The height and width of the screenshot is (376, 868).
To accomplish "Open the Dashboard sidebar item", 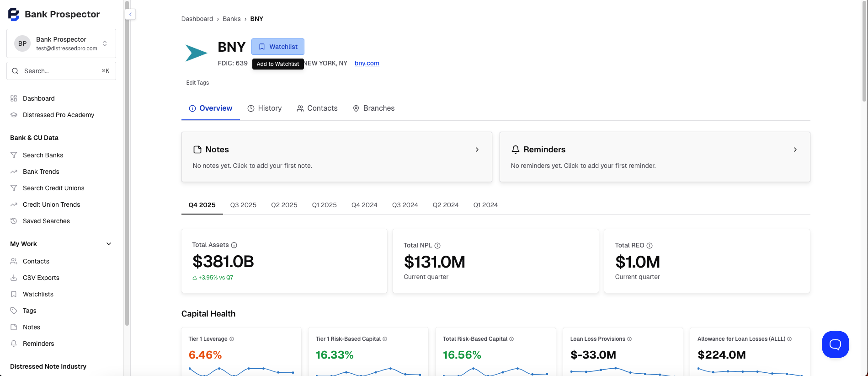I will tap(61, 98).
